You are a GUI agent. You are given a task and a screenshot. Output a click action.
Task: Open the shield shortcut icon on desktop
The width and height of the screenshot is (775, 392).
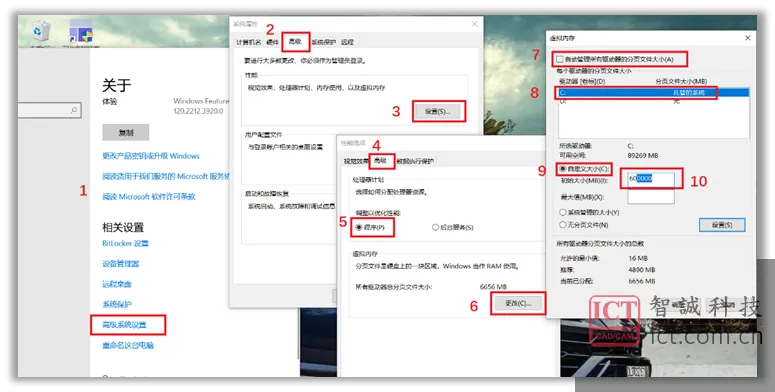click(80, 33)
